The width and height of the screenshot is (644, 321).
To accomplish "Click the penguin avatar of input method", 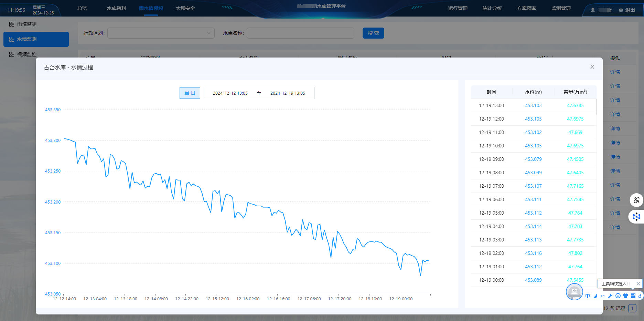I will 574,292.
